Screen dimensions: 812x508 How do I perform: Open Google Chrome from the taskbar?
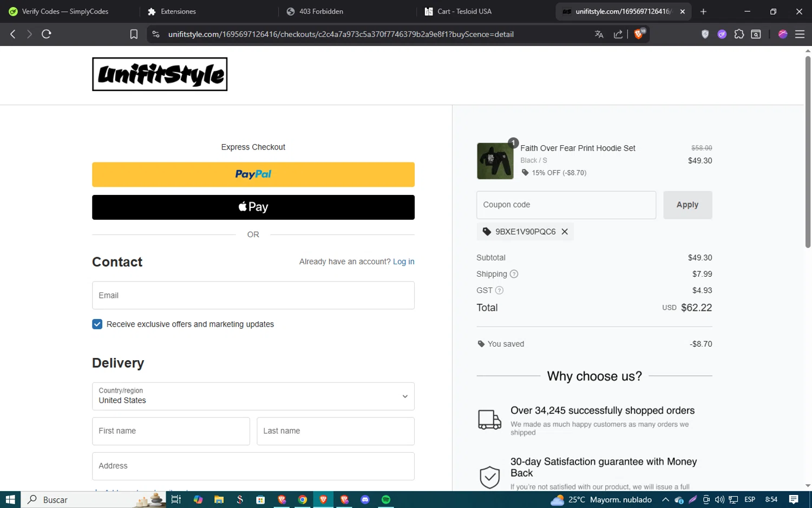(303, 499)
